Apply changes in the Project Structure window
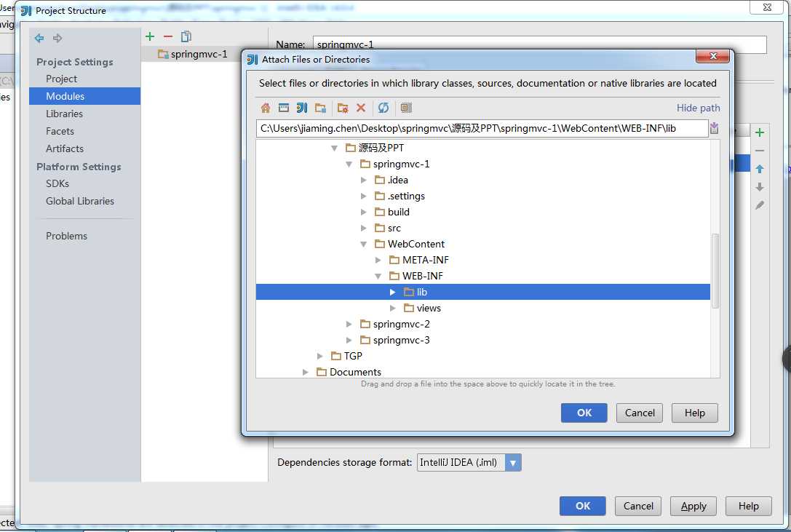 click(693, 507)
